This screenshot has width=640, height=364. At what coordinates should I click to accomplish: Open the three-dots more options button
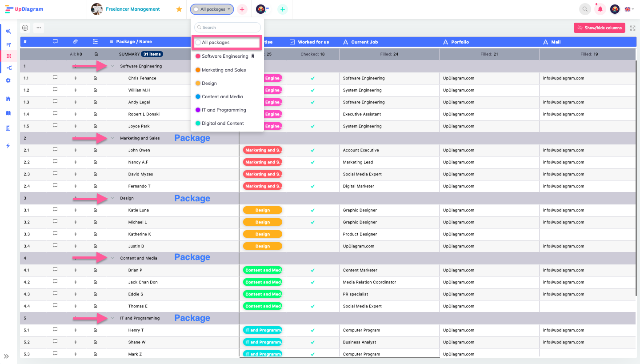click(x=39, y=28)
